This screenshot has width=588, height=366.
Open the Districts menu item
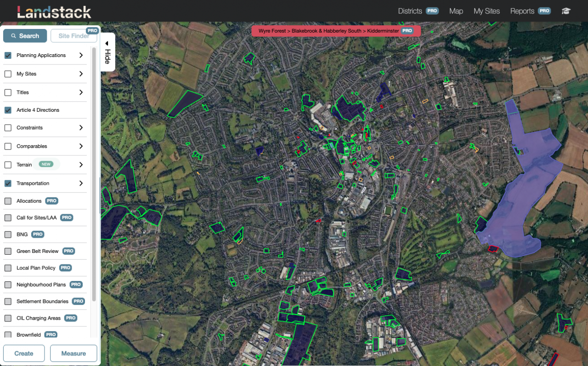point(410,11)
